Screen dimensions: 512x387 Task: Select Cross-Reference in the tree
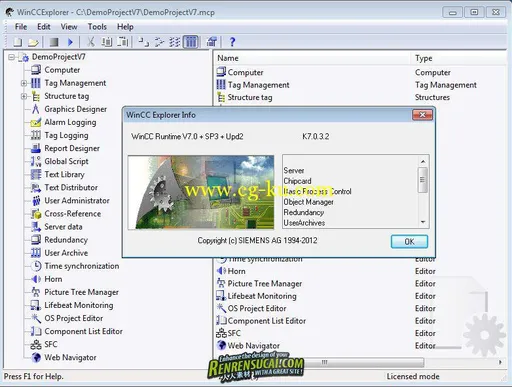pyautogui.click(x=73, y=214)
